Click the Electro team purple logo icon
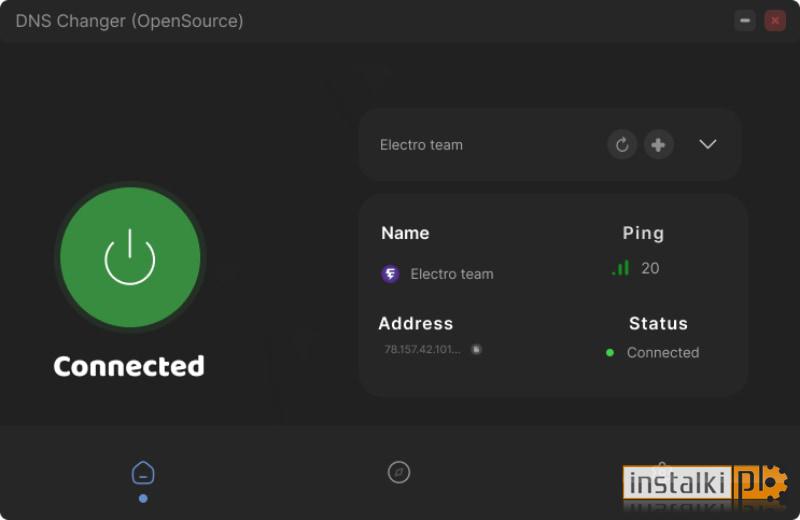This screenshot has width=800, height=520. point(391,274)
